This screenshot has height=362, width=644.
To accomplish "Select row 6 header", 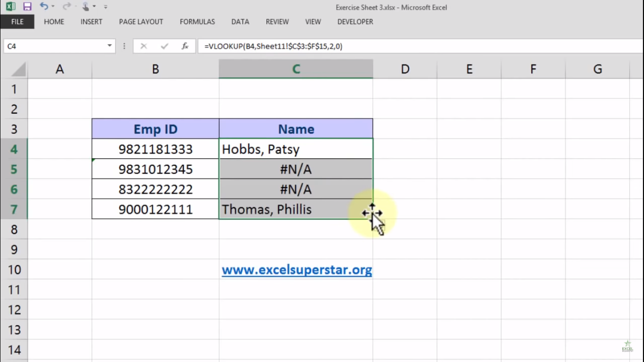I will pyautogui.click(x=14, y=189).
